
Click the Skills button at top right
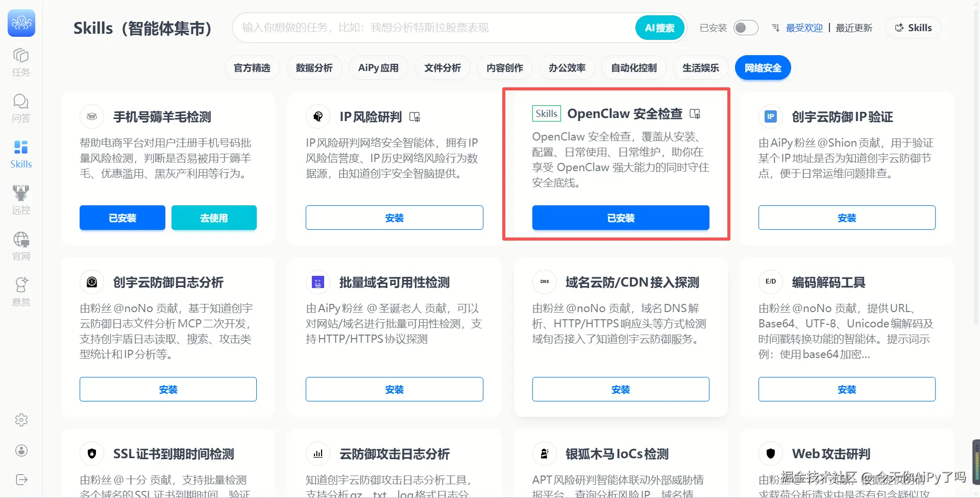[913, 28]
